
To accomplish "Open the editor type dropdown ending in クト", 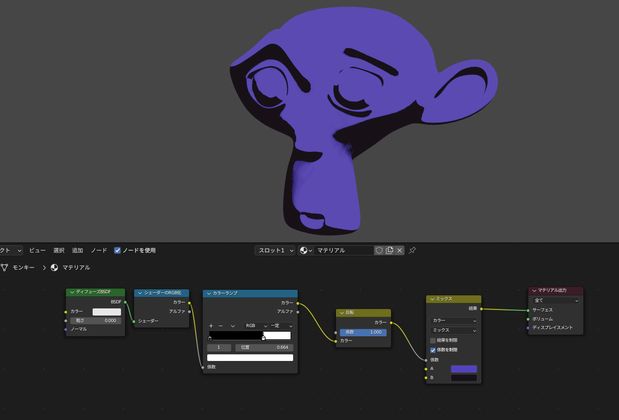I will [x=11, y=250].
